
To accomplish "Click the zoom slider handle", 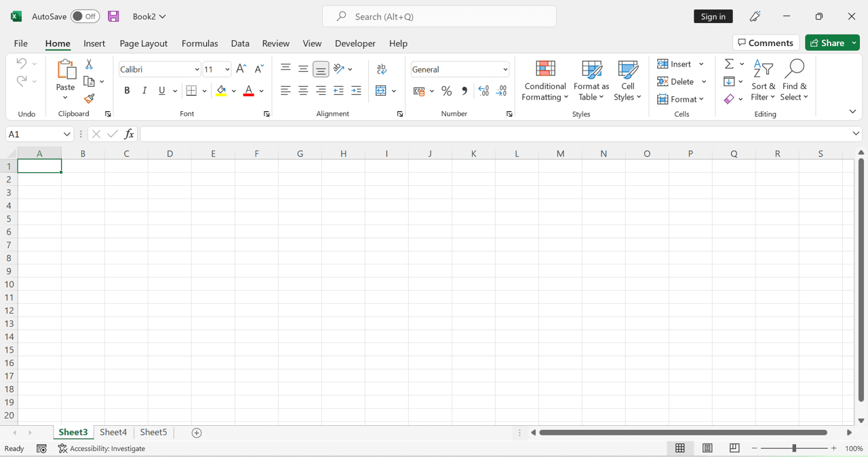I will coord(794,448).
